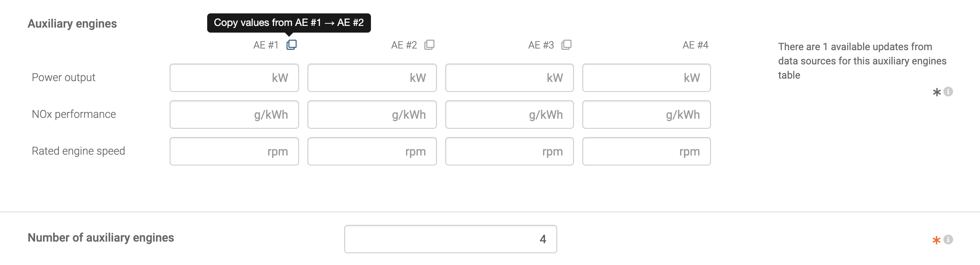Select AE #2 NOx performance g/kWh field
980x265 pixels.
pos(372,115)
